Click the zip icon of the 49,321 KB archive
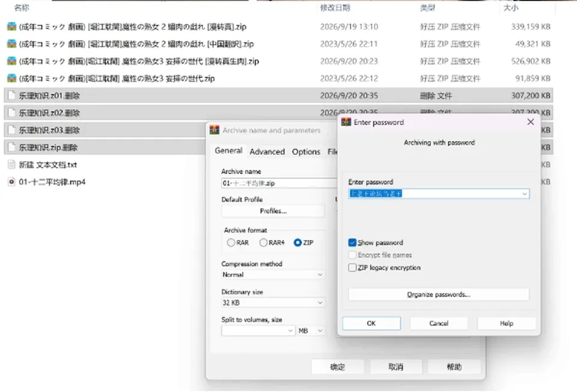The image size is (577, 392). 12,44
